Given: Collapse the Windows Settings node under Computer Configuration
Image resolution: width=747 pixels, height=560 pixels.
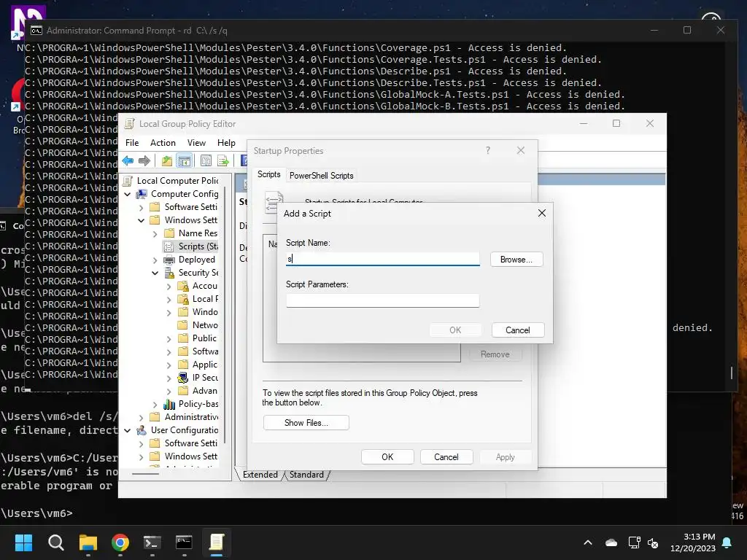Looking at the screenshot, I should [x=141, y=220].
